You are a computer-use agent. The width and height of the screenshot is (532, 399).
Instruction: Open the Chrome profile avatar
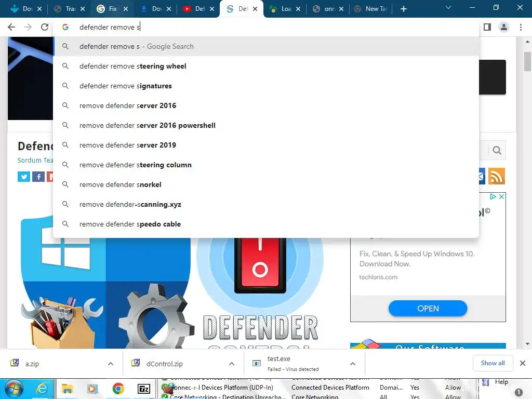(504, 27)
